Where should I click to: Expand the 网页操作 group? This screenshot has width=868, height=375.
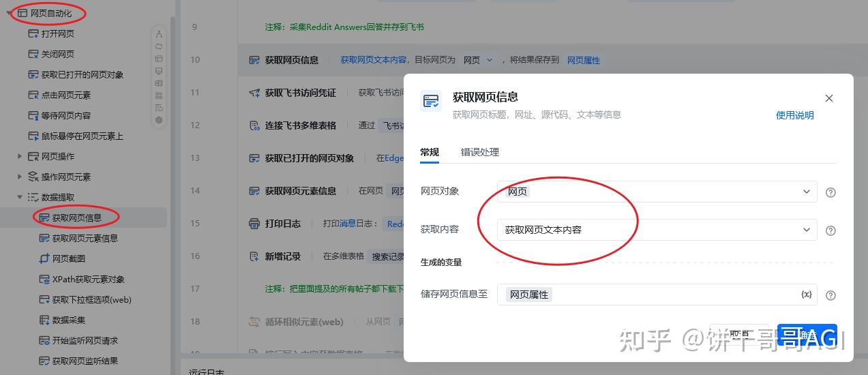point(20,156)
